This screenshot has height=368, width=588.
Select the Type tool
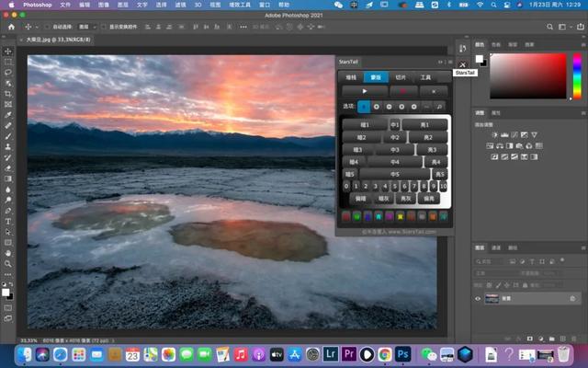[8, 221]
